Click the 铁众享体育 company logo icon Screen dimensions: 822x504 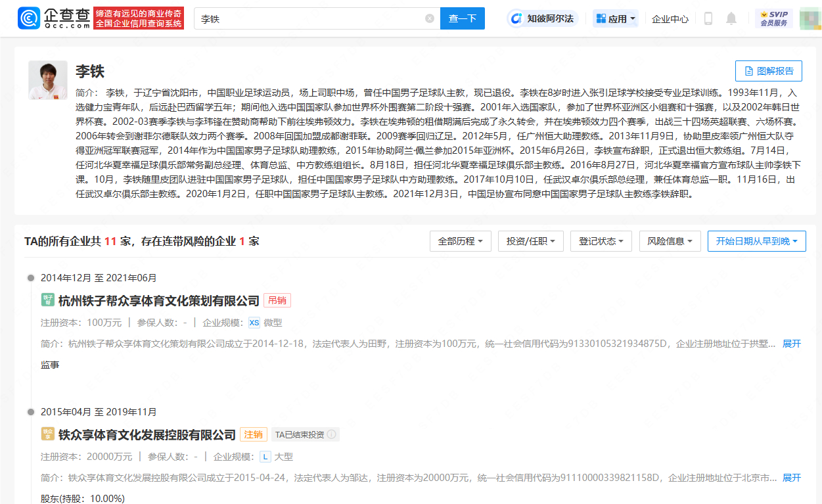(47, 434)
